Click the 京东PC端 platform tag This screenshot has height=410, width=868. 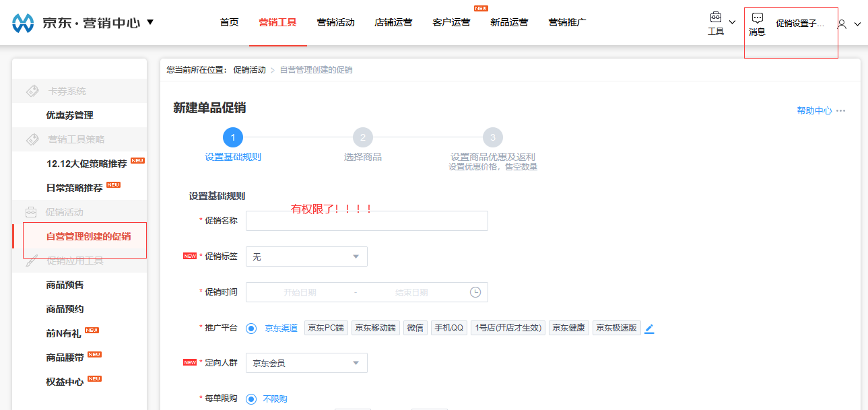tap(326, 328)
